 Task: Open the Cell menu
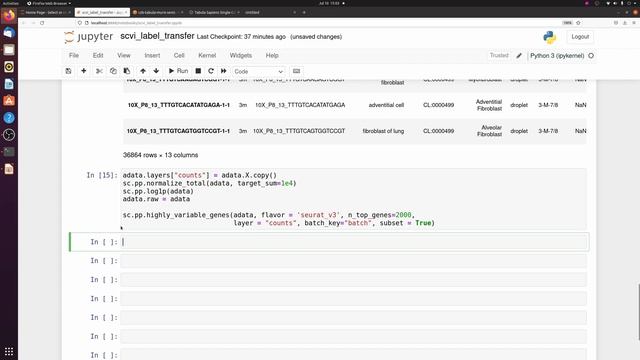179,56
